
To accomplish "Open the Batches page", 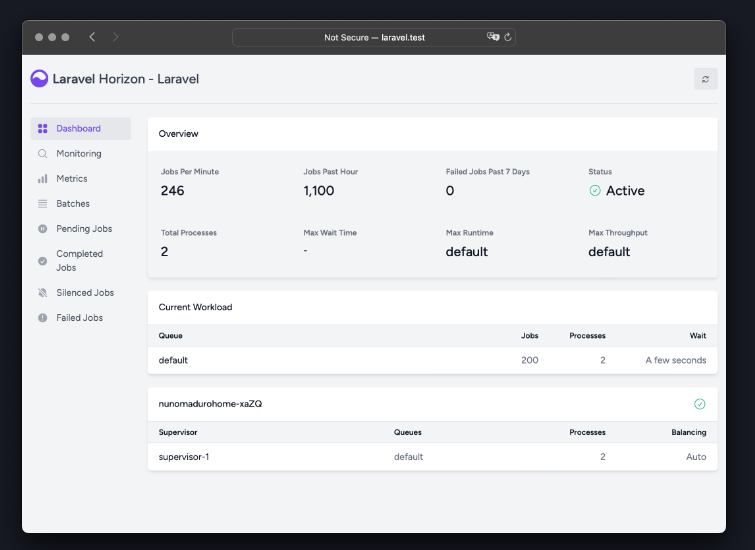I will [x=80, y=204].
